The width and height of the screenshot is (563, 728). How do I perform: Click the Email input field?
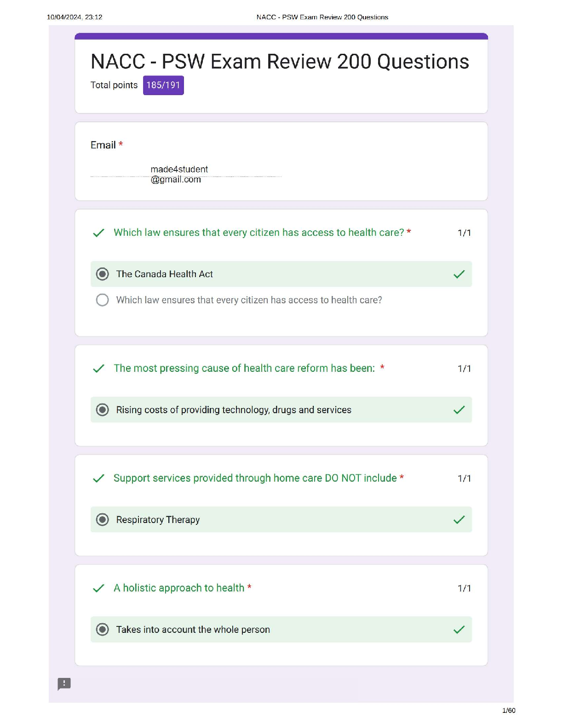(x=186, y=174)
